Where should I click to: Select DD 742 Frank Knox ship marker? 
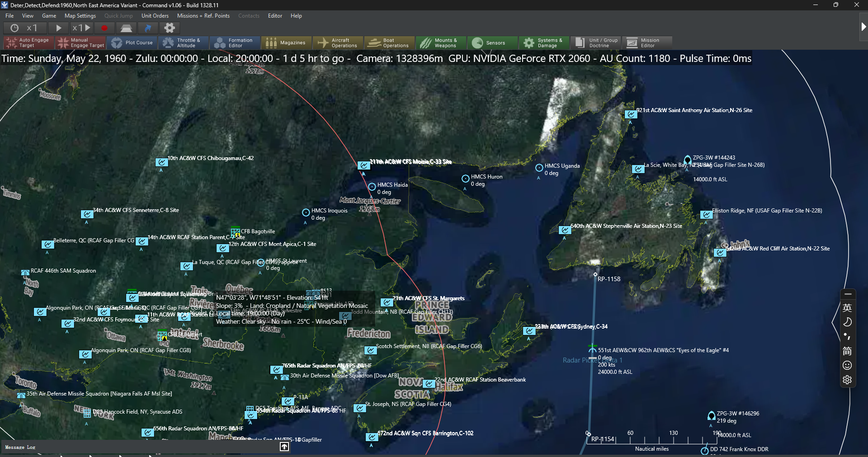point(704,451)
